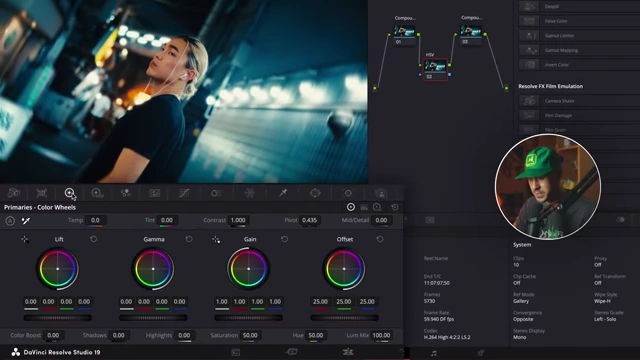The width and height of the screenshot is (640, 360).
Task: Reset the Lift wheel
Action: click(x=93, y=239)
